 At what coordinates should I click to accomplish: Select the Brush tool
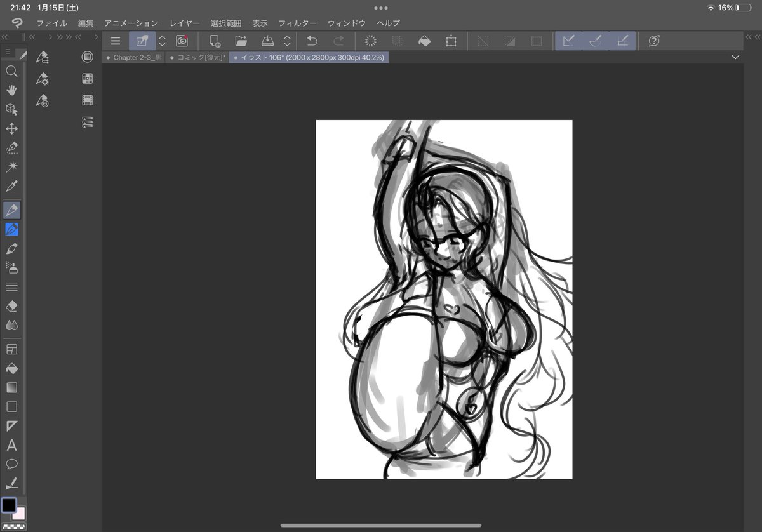coord(11,248)
